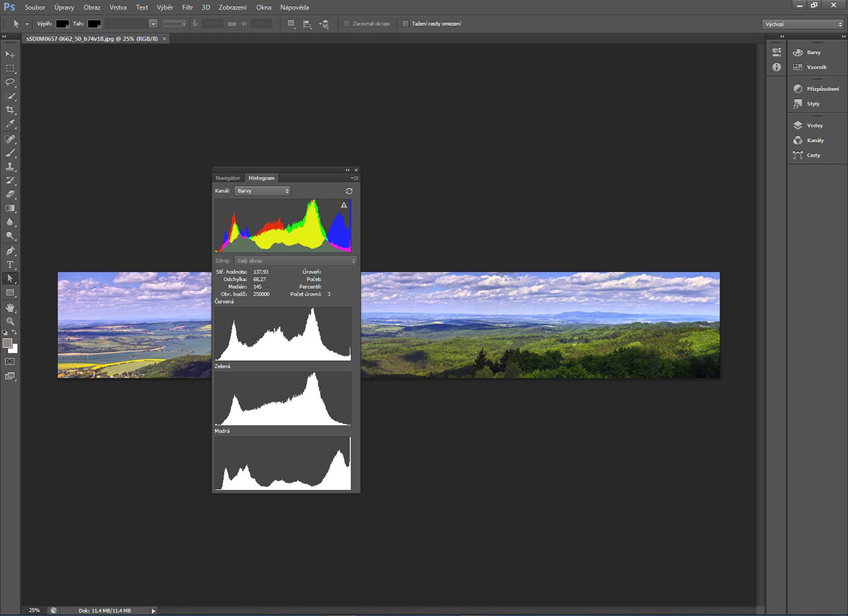Viewport: 848px width, 616px height.
Task: Select the Lasso tool
Action: tap(10, 82)
